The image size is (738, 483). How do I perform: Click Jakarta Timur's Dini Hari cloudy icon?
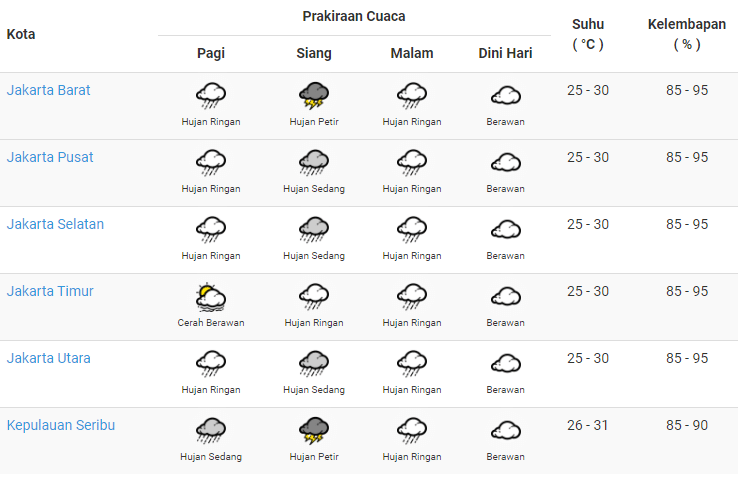(505, 297)
